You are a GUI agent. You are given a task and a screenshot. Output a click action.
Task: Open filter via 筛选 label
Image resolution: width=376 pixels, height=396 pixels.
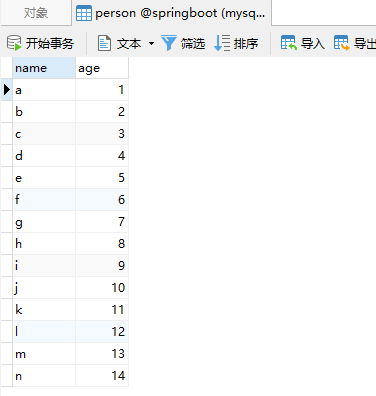coord(193,44)
